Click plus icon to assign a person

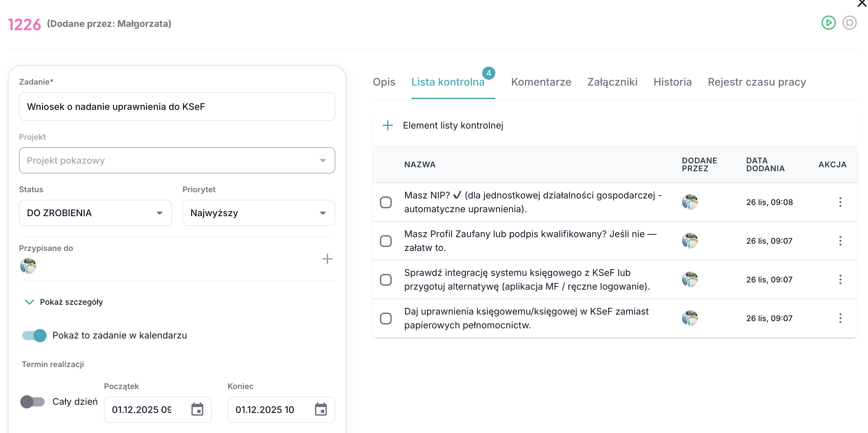click(x=327, y=259)
